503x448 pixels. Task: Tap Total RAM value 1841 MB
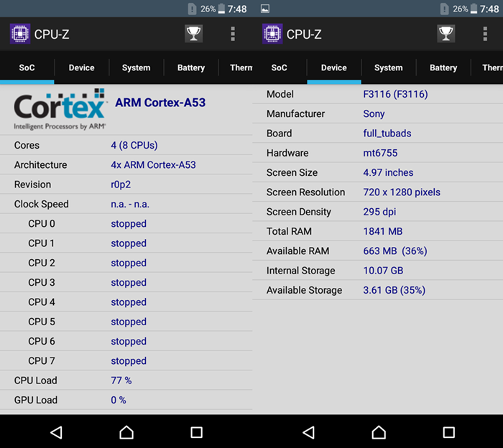point(383,231)
